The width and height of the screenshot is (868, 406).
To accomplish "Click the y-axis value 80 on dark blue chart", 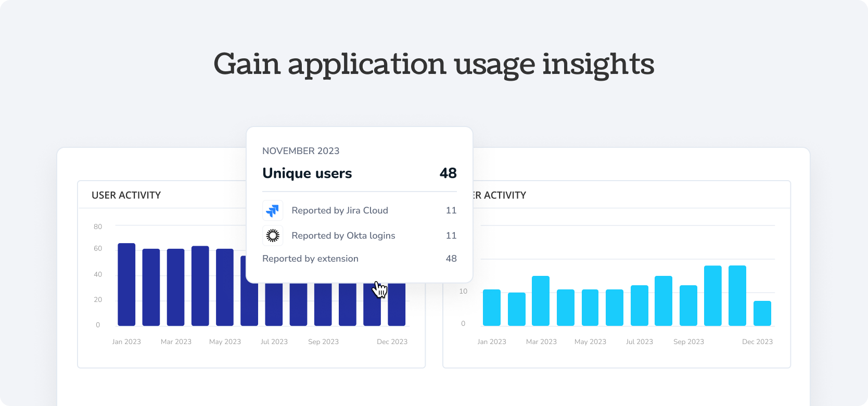I will coord(98,226).
